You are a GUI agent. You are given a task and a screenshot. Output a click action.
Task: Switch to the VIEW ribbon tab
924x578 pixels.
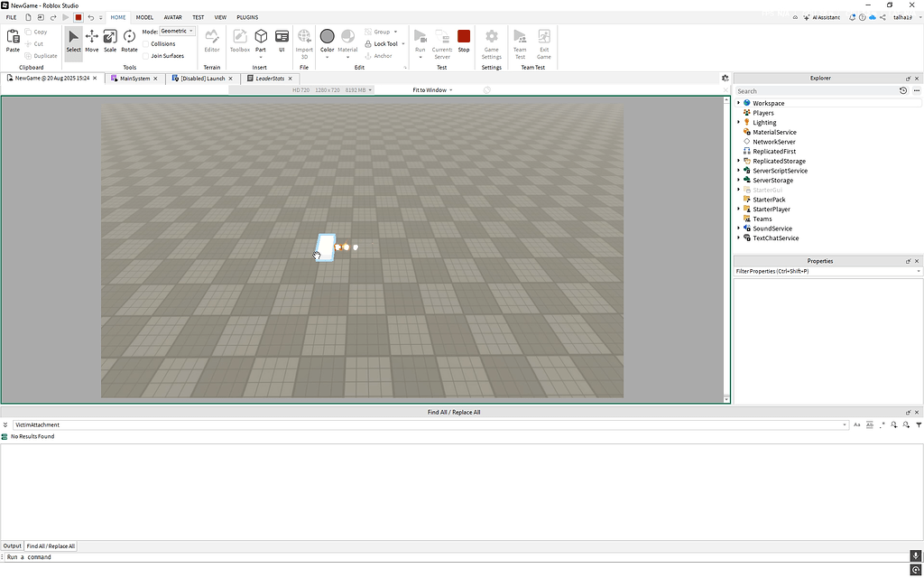coord(220,18)
